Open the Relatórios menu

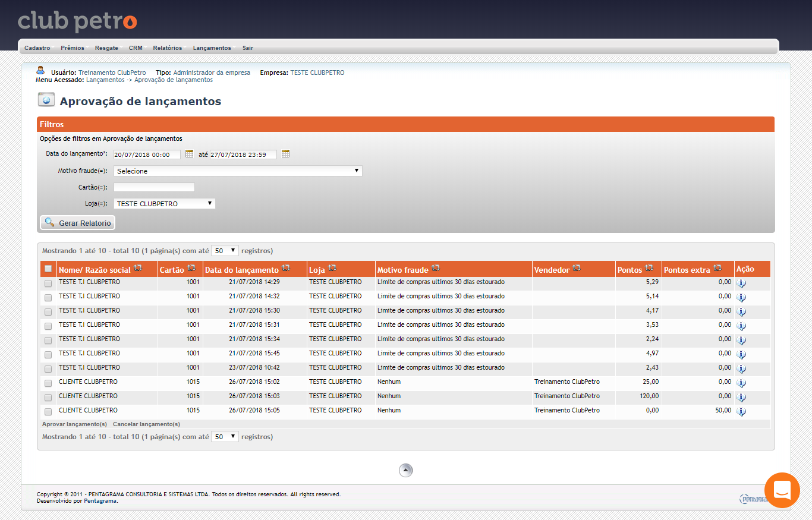click(168, 48)
